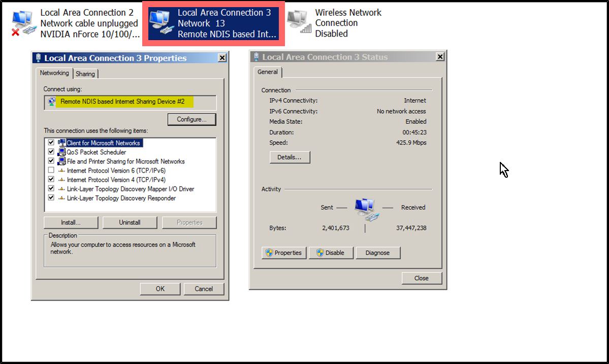Click the Client for Microsoft Networks icon
Viewport: 609px width, 364px height.
62,143
